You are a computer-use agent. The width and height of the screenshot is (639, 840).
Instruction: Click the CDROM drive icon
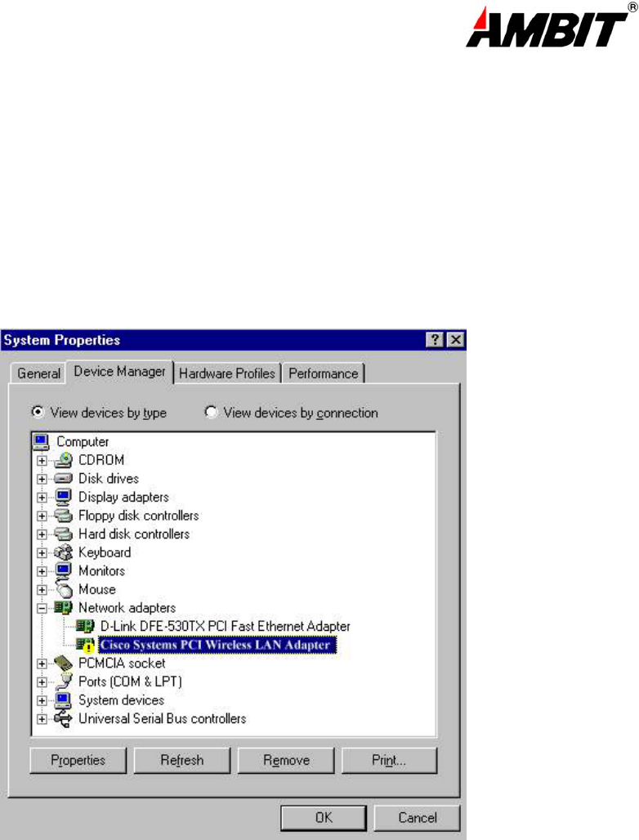[x=63, y=460]
